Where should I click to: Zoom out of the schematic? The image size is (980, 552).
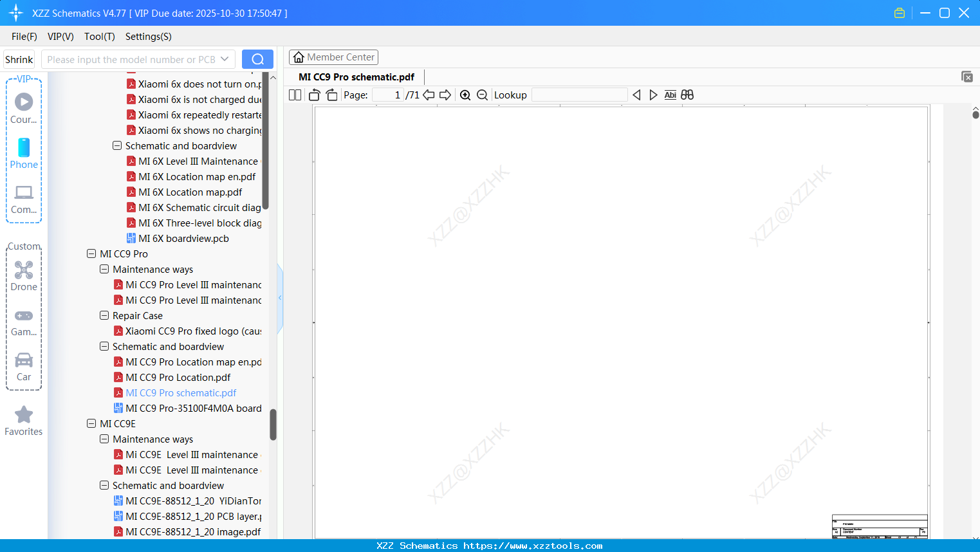(482, 95)
